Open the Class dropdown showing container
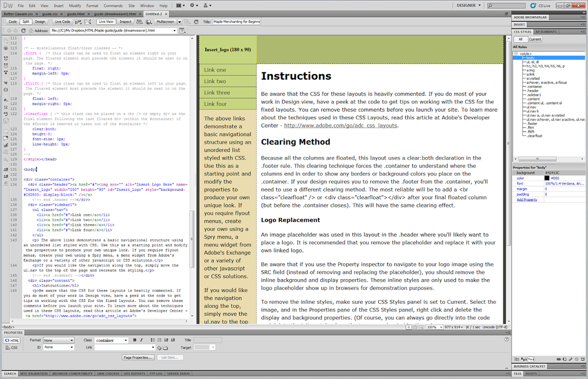This screenshot has width=588, height=379. (111, 340)
